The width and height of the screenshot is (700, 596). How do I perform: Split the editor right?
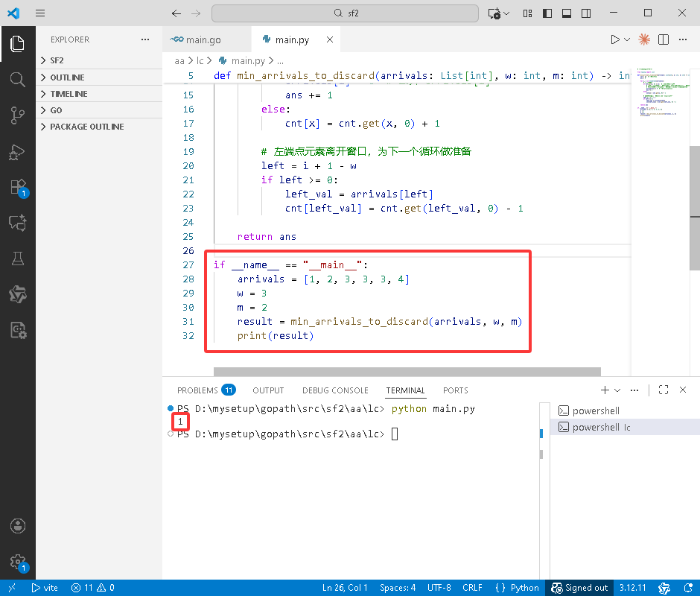tap(664, 39)
